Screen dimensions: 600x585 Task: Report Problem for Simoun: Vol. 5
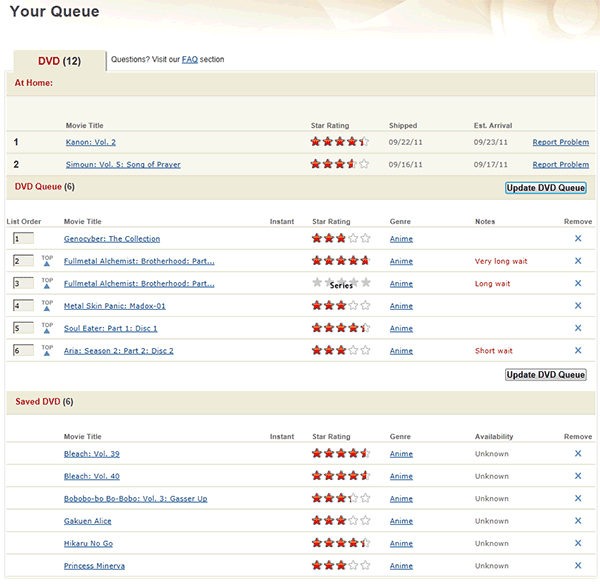point(561,165)
